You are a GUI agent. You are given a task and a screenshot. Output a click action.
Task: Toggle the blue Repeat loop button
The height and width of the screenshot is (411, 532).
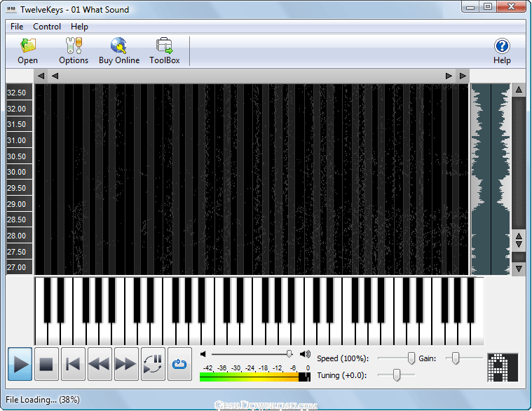(179, 364)
